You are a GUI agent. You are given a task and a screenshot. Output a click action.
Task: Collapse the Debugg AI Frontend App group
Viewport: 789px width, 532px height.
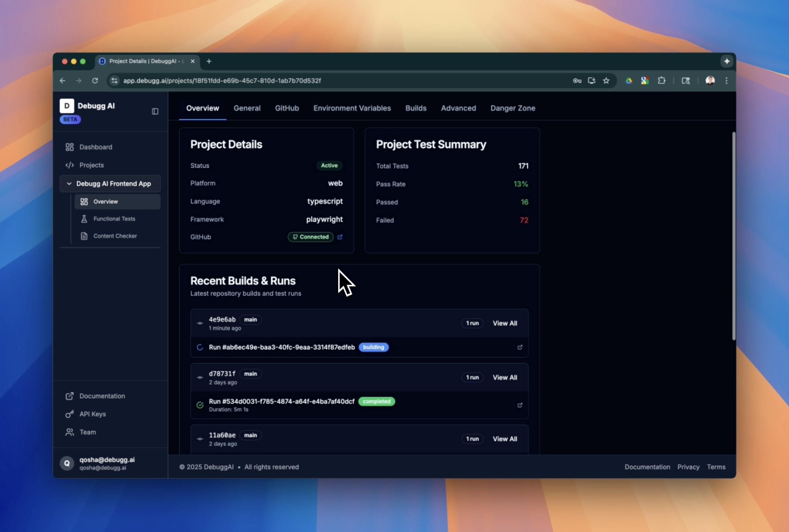[x=69, y=184]
